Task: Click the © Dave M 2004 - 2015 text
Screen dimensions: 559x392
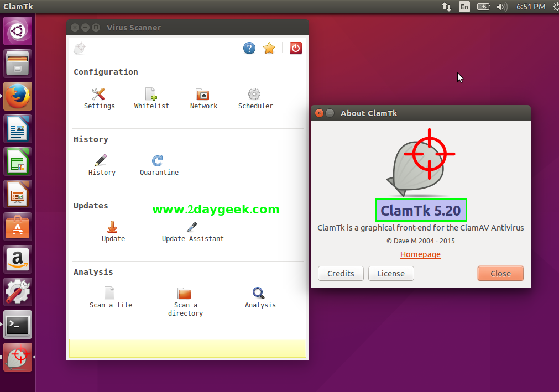Action: tap(421, 241)
